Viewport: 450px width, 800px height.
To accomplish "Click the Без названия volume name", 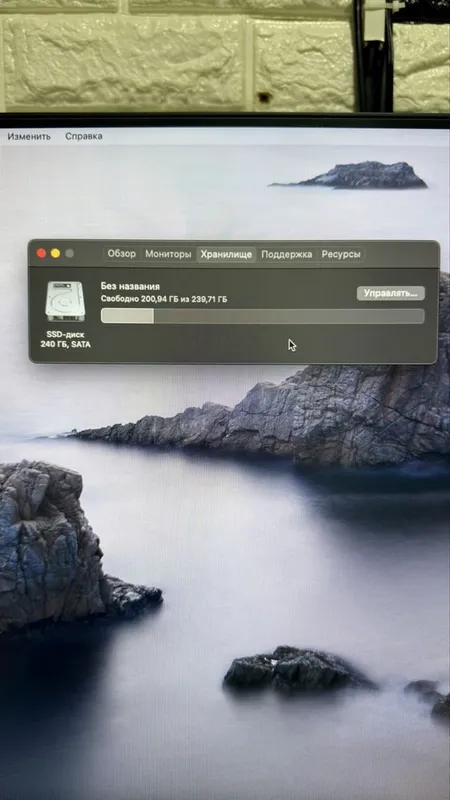I will click(130, 286).
